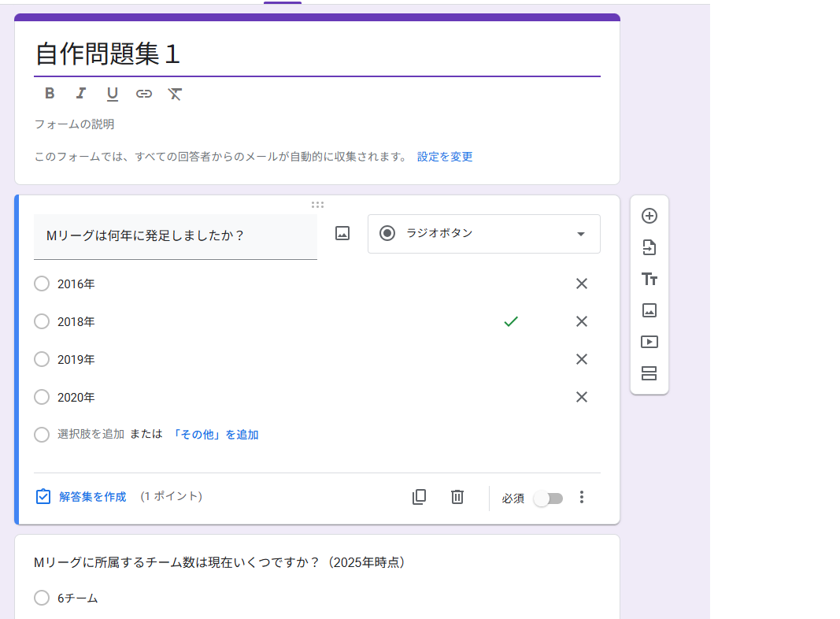The height and width of the screenshot is (619, 840).
Task: Click 選択肢を追加 to add an option
Action: tap(91, 434)
